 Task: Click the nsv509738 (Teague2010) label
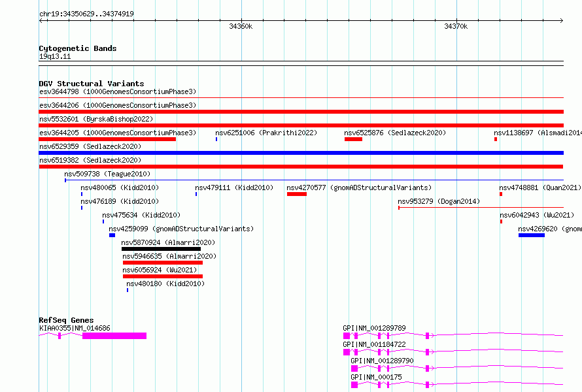click(107, 174)
